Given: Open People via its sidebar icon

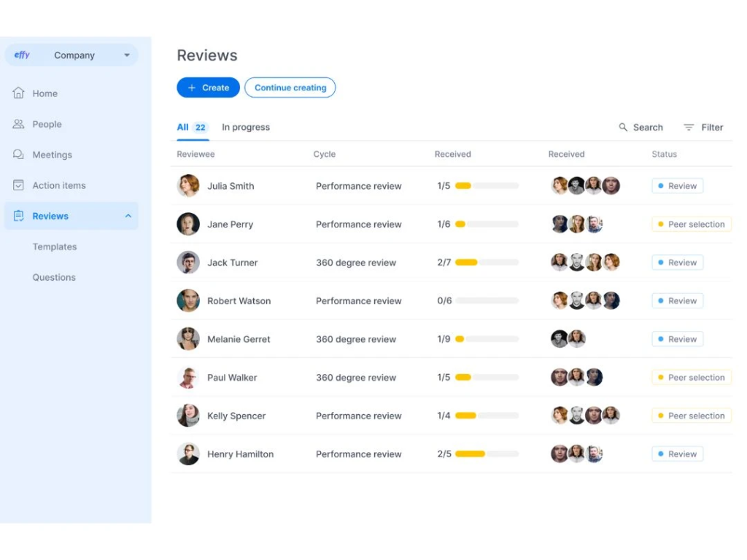Looking at the screenshot, I should click(18, 124).
